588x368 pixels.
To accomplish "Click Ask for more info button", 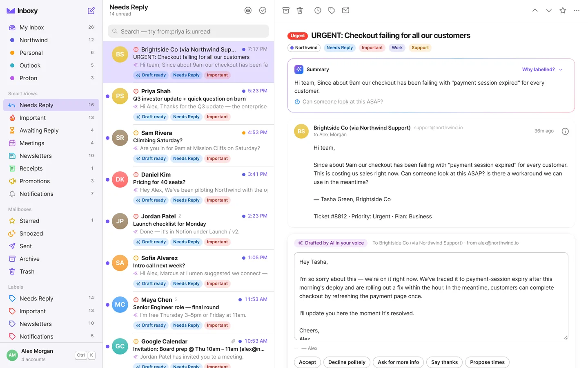I will coord(398,362).
